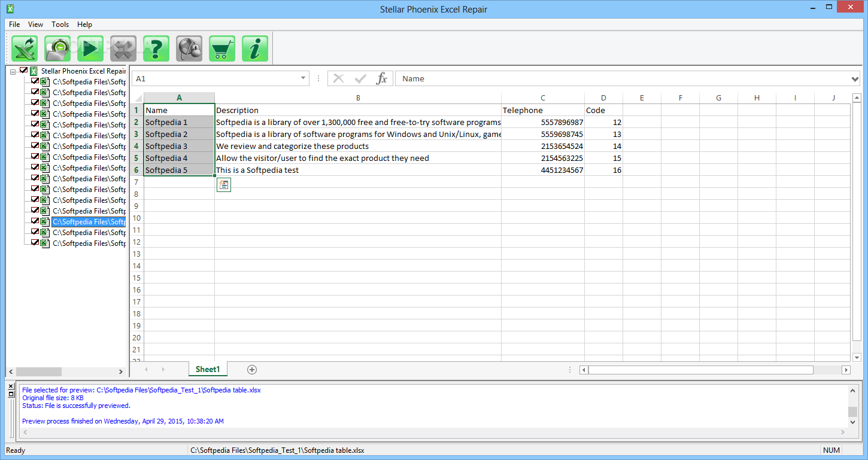Select the Telephone header cell
Viewport: 868px width, 460px height.
point(543,110)
